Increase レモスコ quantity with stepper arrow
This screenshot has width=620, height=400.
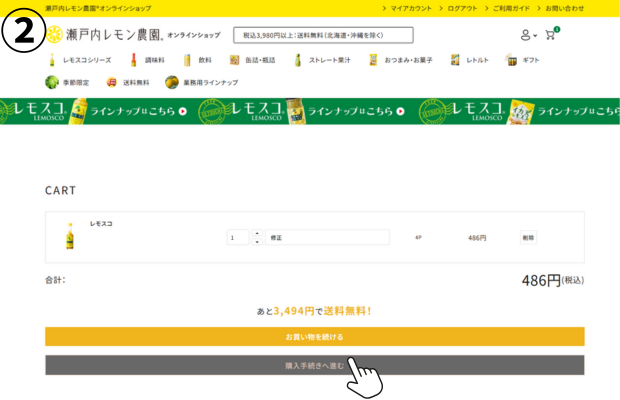(256, 234)
